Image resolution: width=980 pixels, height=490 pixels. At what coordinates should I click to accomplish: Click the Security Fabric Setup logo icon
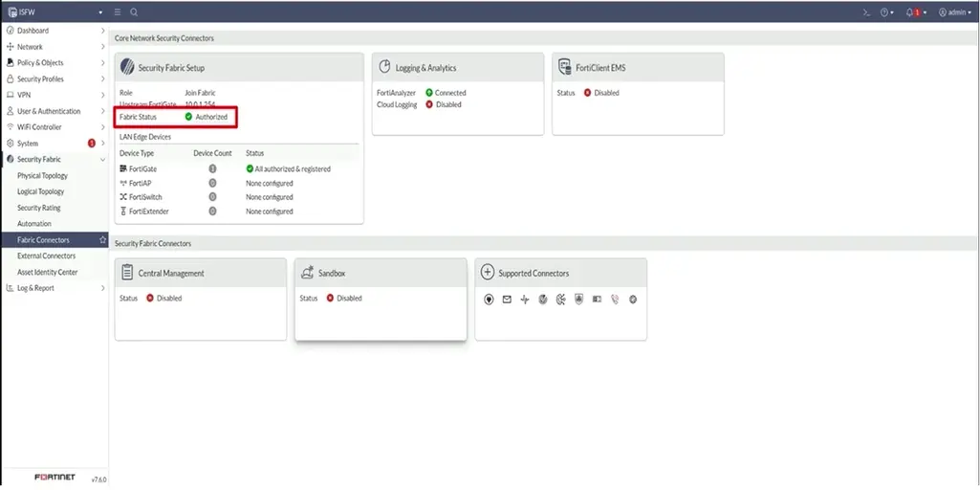127,68
